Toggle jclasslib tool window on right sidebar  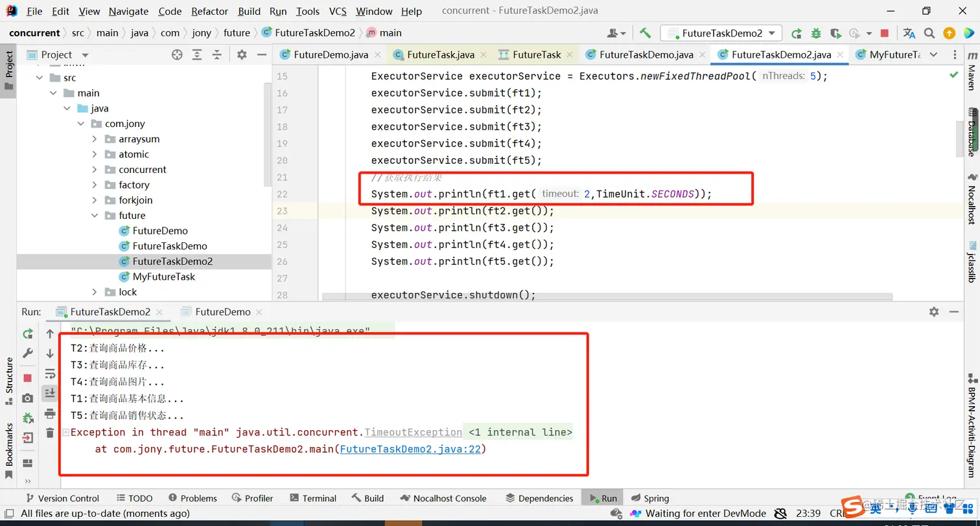[972, 262]
